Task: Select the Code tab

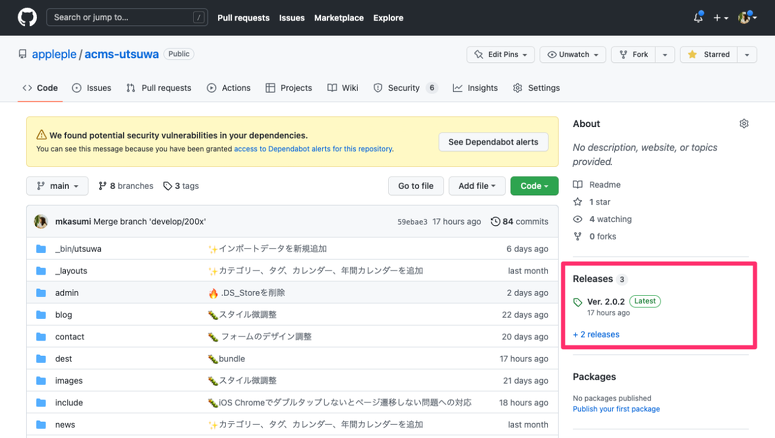Action: [x=40, y=88]
